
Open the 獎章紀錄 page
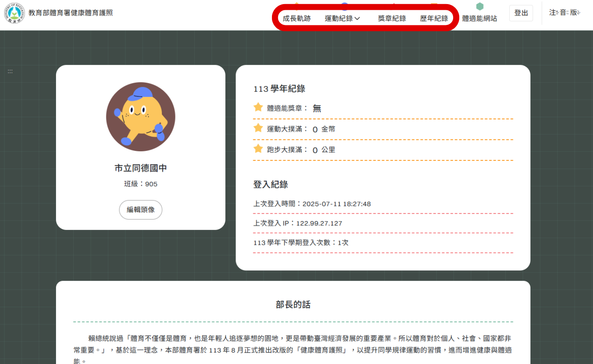(392, 18)
